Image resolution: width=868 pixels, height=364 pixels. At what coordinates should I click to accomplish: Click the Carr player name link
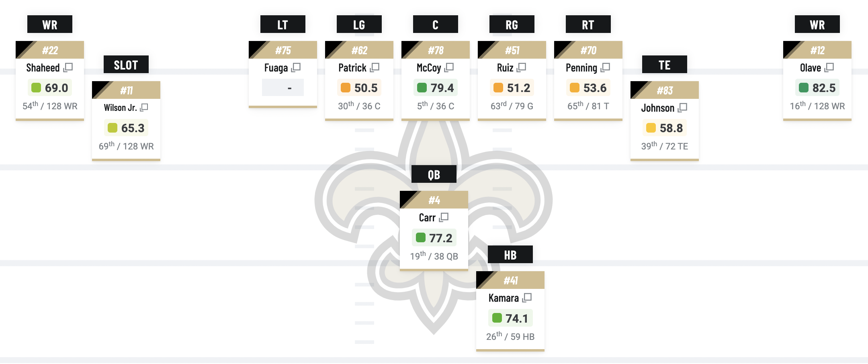(x=427, y=217)
